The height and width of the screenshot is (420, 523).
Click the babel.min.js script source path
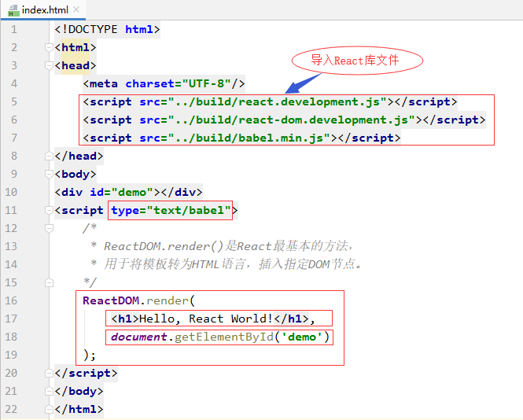pos(249,138)
